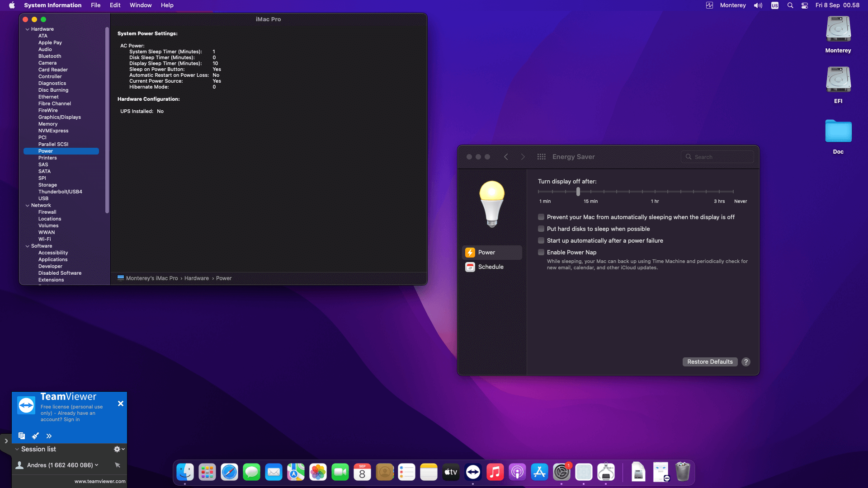Open App Store in Dock
Image resolution: width=868 pixels, height=488 pixels.
coord(539,472)
